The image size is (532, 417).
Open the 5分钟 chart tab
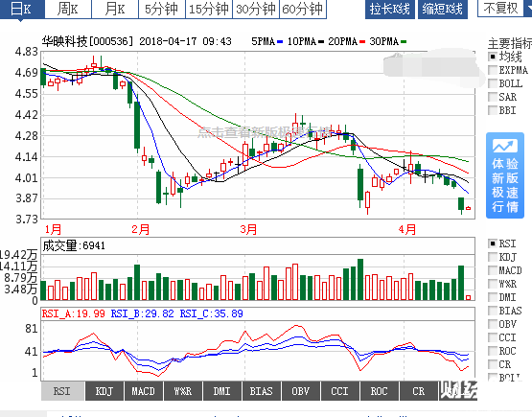pyautogui.click(x=162, y=9)
